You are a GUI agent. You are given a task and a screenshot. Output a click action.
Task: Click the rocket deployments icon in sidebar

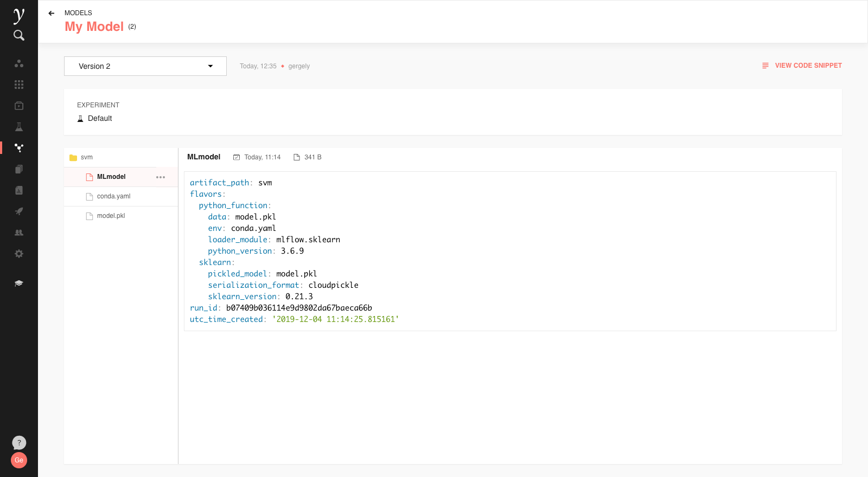(x=19, y=211)
